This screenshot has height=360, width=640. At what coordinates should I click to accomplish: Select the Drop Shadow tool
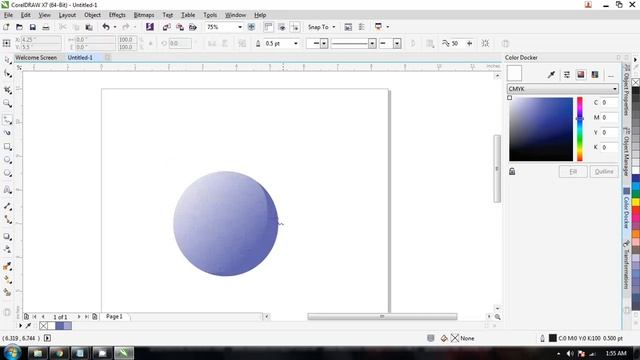(x=7, y=236)
